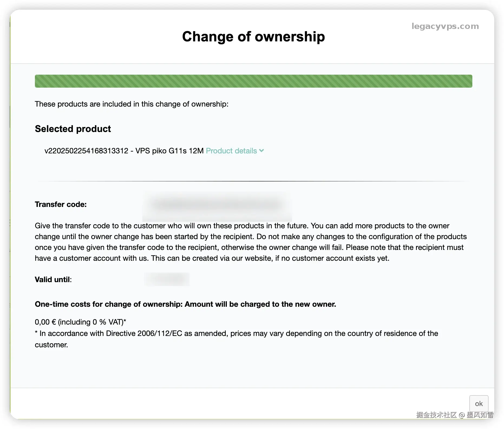This screenshot has height=429, width=504.
Task: Click the Directive 2006/112/EC footnote
Action: click(236, 334)
